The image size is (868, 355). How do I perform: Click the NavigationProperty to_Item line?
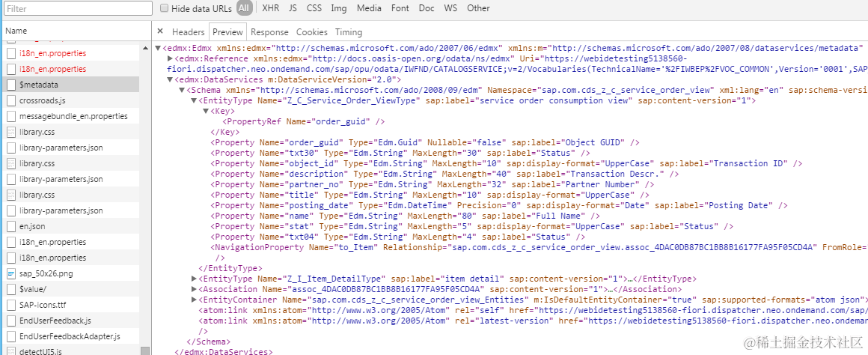[540, 247]
